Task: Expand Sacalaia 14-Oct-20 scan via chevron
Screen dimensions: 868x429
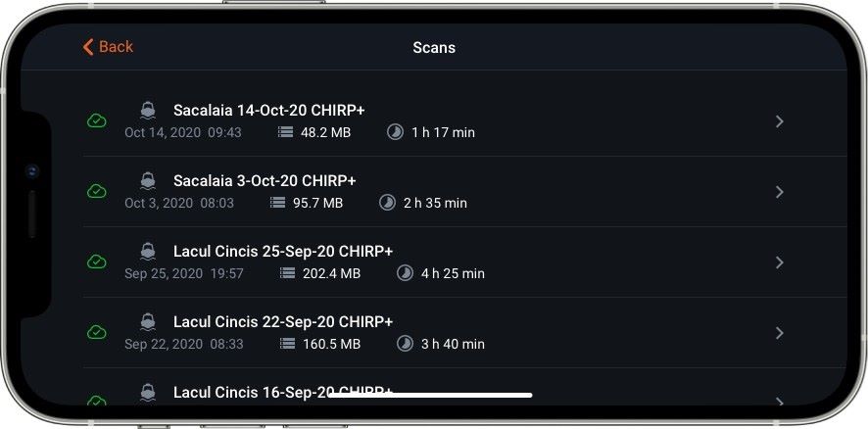Action: (x=779, y=121)
